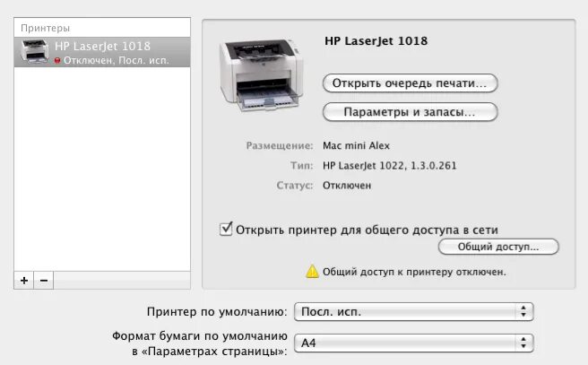
Task: Click the yellow sharing warning icon
Action: click(312, 271)
